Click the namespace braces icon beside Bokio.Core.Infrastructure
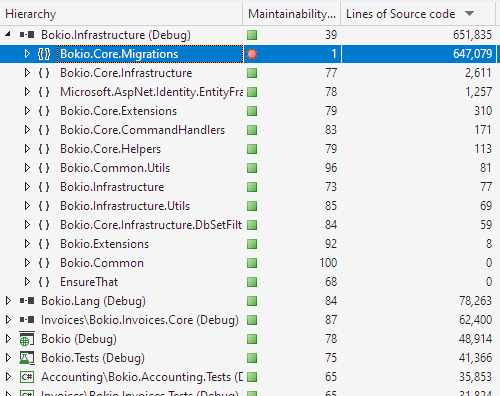This screenshot has height=396, width=500. 44,73
